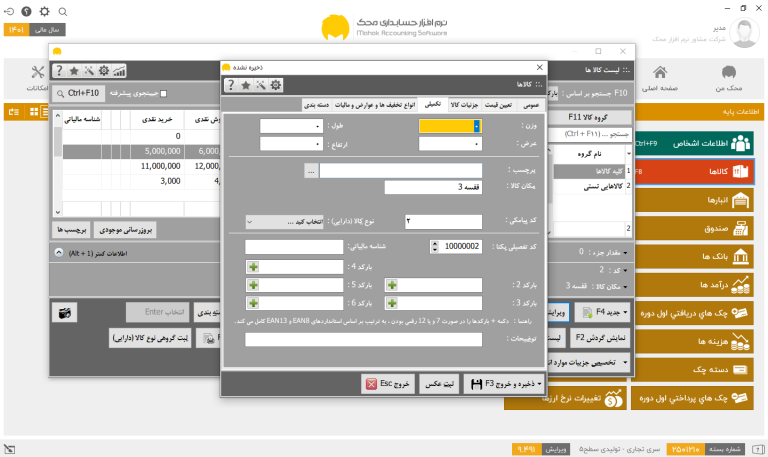Click the green plus next to Barcode 4 field
The image size is (768, 457).
[253, 267]
